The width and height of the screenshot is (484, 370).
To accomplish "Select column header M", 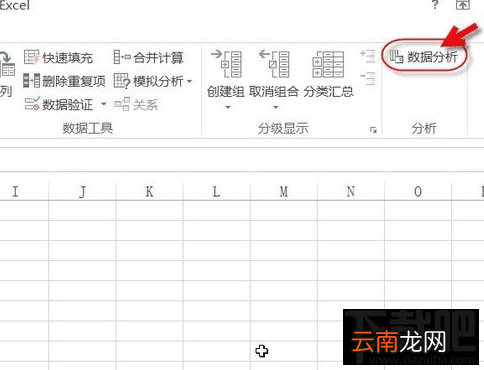I will pyautogui.click(x=284, y=191).
